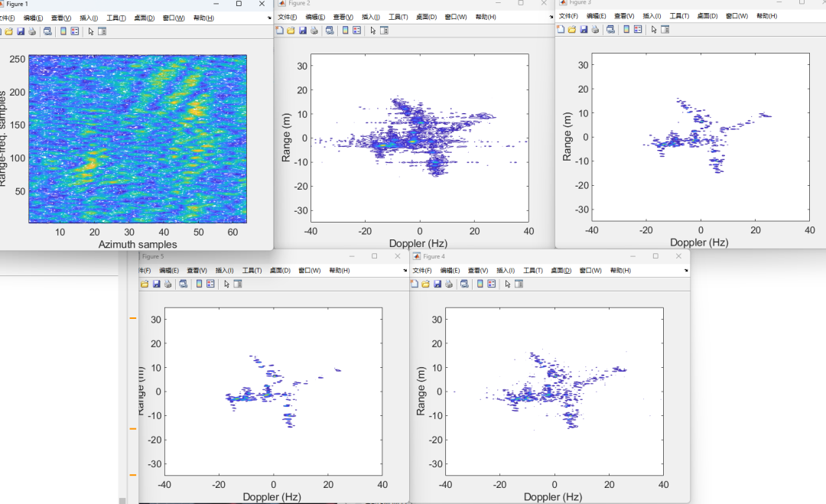This screenshot has width=826, height=504.
Task: Edit plot arrow icon in Figure 5
Action: coord(226,284)
